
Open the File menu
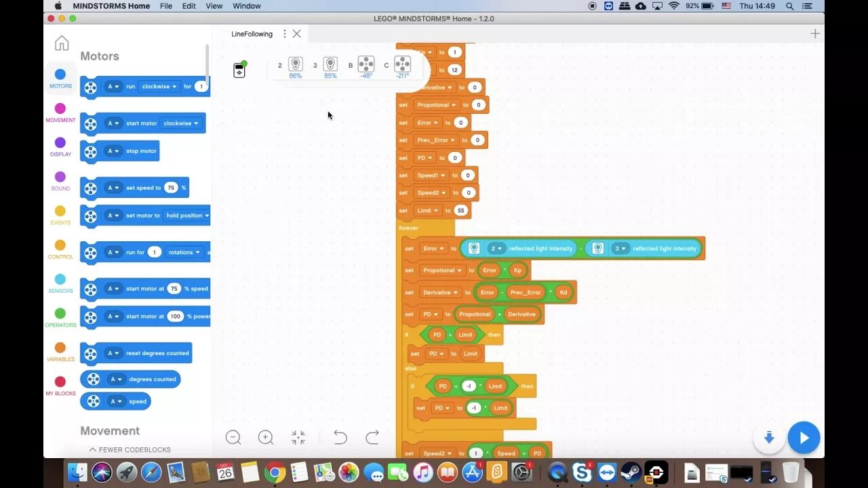[166, 5]
